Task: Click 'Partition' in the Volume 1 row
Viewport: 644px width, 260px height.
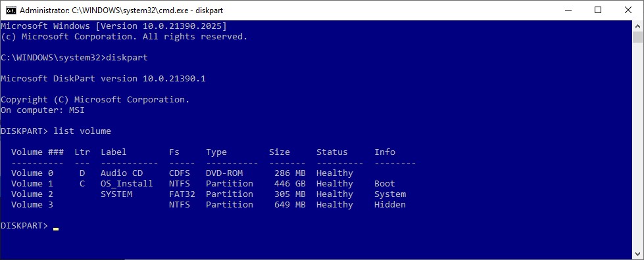Action: pos(230,184)
